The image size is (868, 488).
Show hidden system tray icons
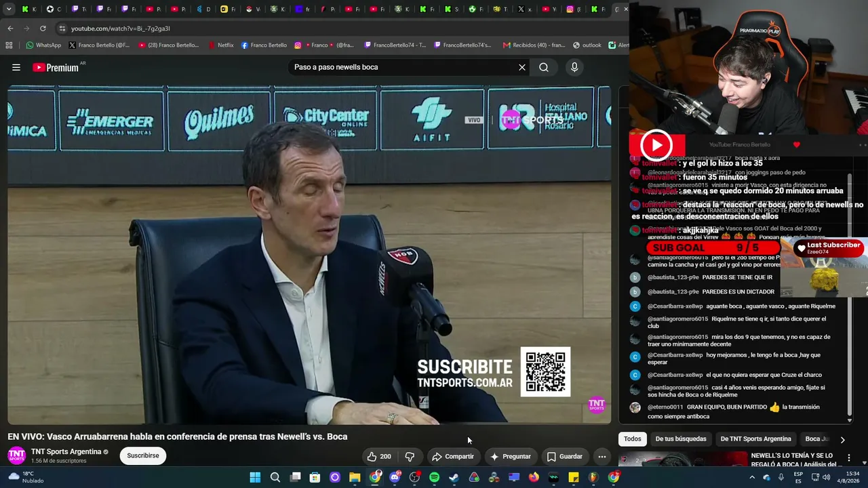pos(752,477)
